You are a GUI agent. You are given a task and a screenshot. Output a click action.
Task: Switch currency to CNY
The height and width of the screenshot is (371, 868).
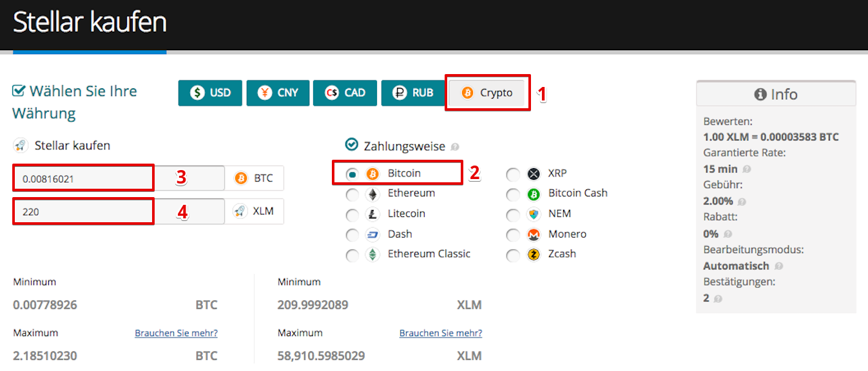click(x=278, y=93)
